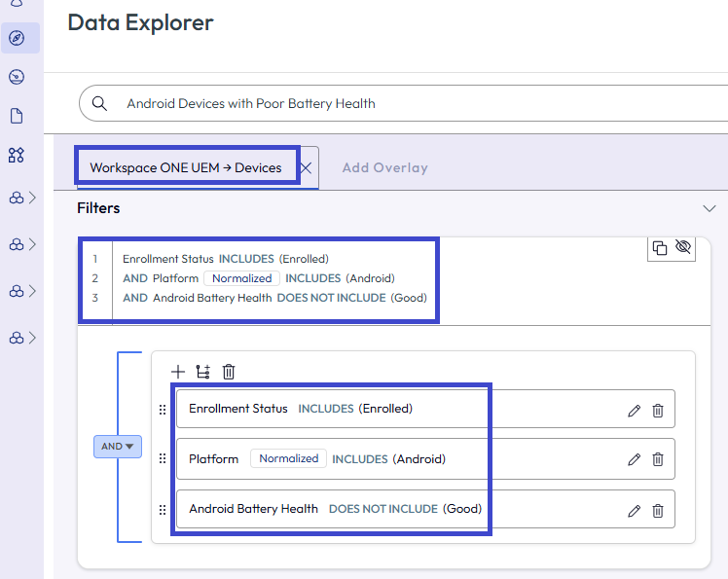Grab the drag handle for Android Battery Health rule
The width and height of the screenshot is (728, 579).
pyautogui.click(x=163, y=510)
